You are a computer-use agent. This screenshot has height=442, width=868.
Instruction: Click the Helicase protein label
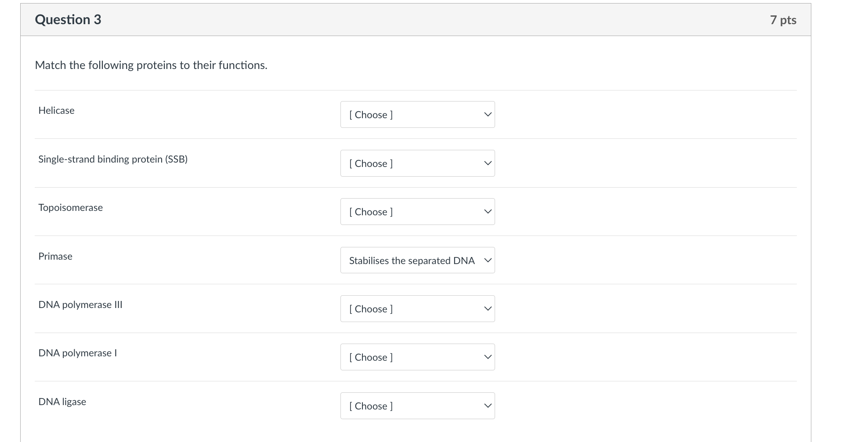pos(56,111)
